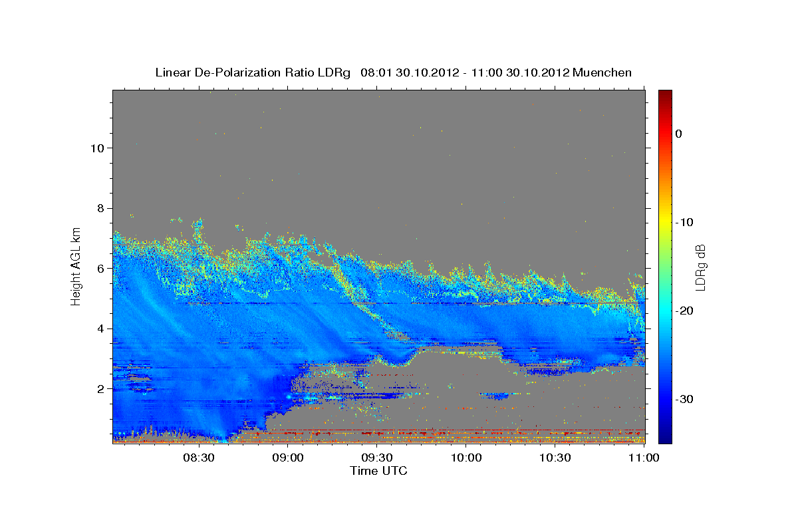Click the dark red top of colorbar
798x532 pixels.
[665, 94]
